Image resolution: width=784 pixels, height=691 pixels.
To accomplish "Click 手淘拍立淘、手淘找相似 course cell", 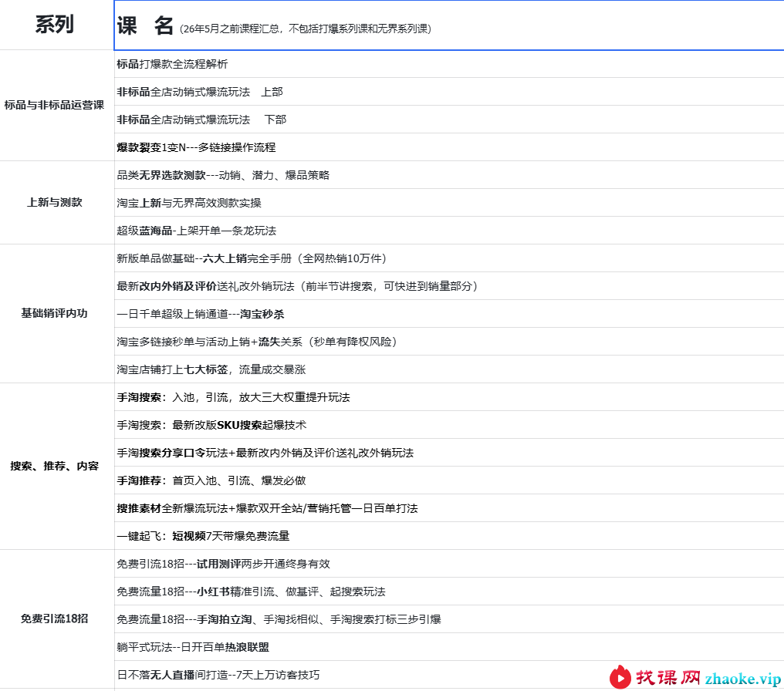I will tap(449, 619).
